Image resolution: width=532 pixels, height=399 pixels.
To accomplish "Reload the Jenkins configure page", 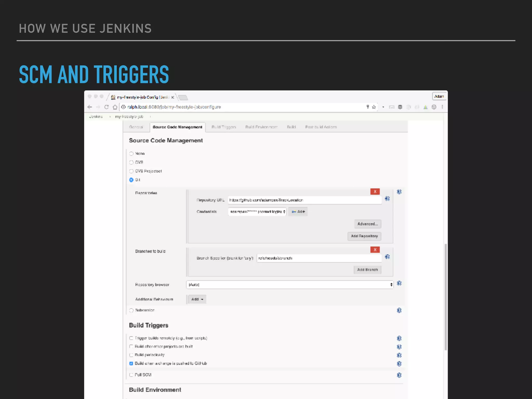I will click(x=107, y=107).
